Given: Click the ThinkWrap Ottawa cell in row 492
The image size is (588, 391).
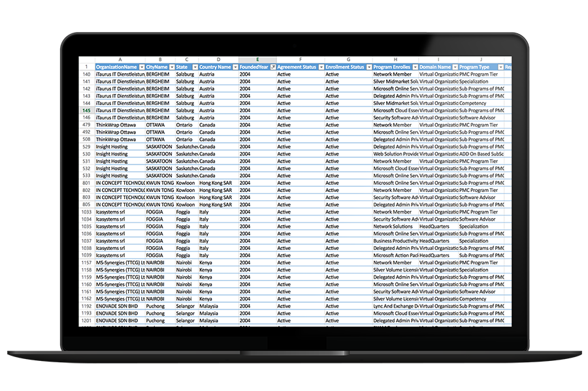Looking at the screenshot, I should [x=120, y=133].
